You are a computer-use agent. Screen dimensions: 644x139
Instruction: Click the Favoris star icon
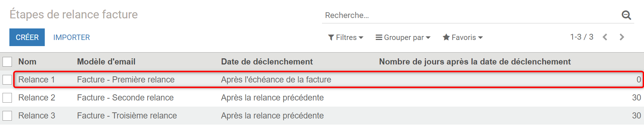pos(446,37)
